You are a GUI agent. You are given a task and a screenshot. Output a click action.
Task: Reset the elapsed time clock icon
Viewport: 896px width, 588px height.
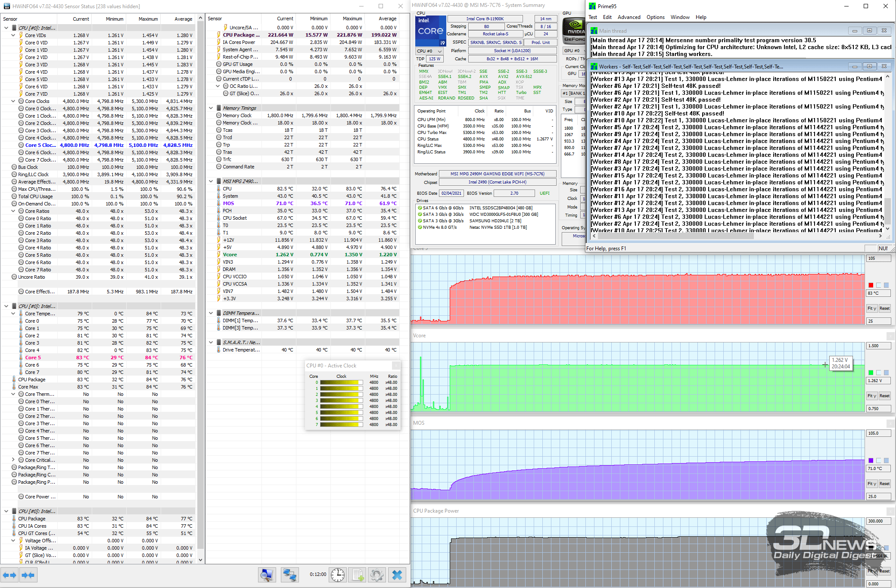tap(338, 575)
